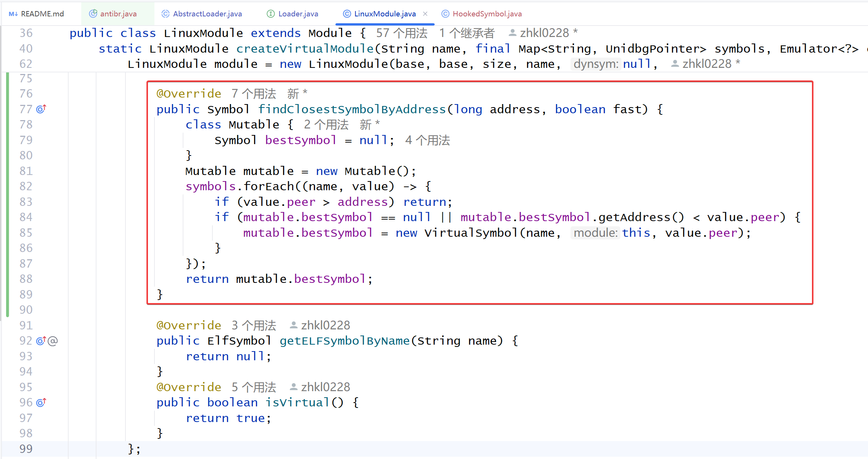
Task: Click the Loader.java interface icon
Action: [270, 14]
